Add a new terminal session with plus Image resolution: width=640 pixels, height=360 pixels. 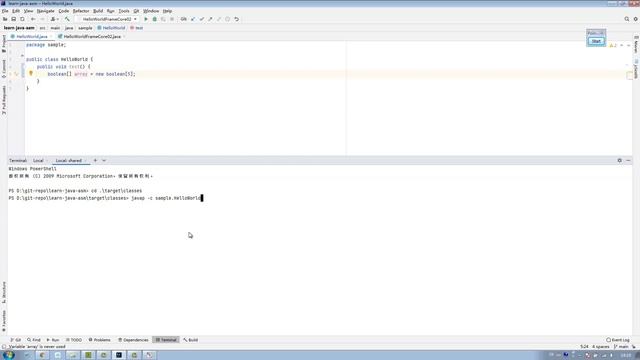[x=95, y=160]
